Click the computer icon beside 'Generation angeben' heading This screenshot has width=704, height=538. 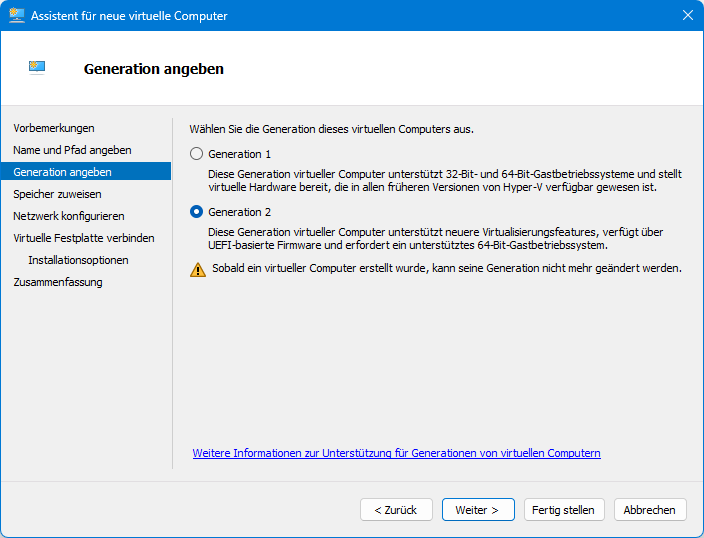pyautogui.click(x=38, y=68)
